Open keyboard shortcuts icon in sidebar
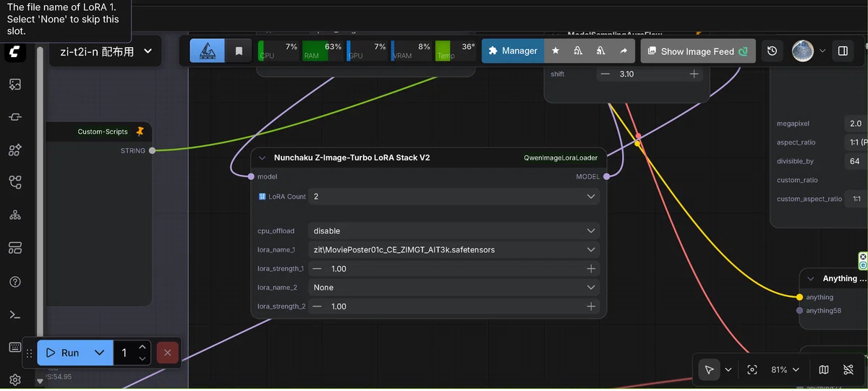The width and height of the screenshot is (868, 391). point(14,348)
